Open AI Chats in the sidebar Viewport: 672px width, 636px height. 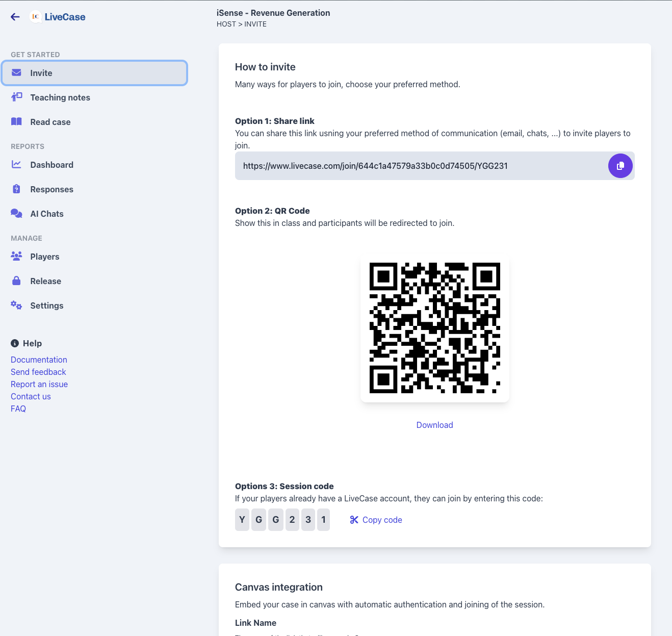tap(94, 214)
